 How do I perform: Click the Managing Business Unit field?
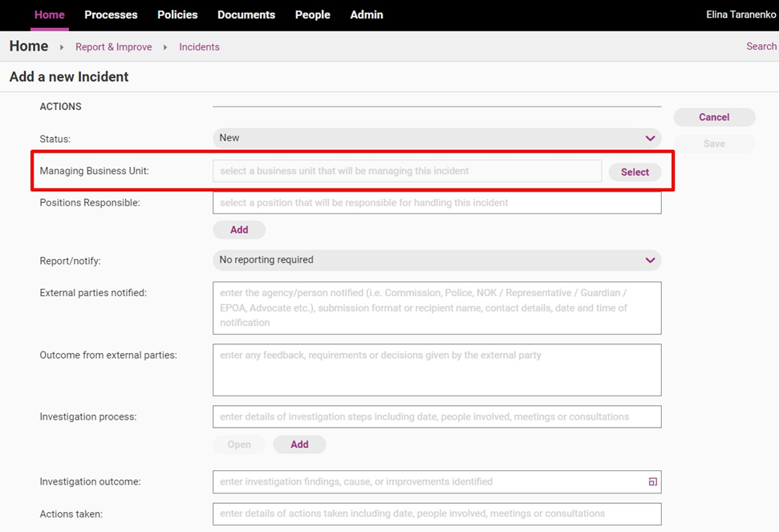pyautogui.click(x=408, y=171)
